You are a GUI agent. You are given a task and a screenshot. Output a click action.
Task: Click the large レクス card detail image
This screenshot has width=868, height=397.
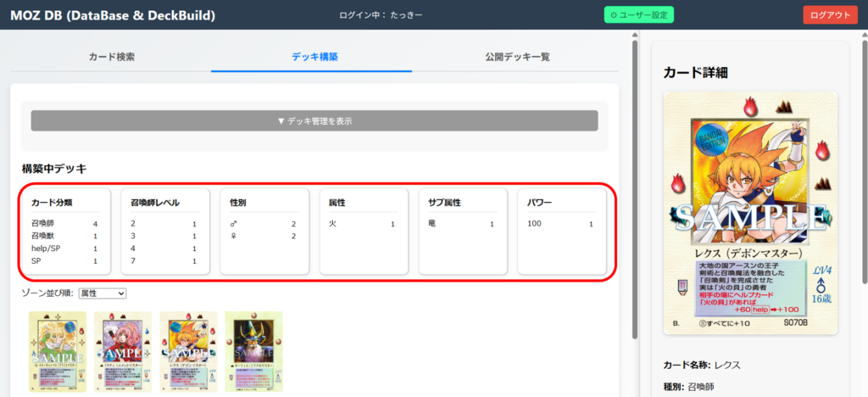click(x=750, y=212)
